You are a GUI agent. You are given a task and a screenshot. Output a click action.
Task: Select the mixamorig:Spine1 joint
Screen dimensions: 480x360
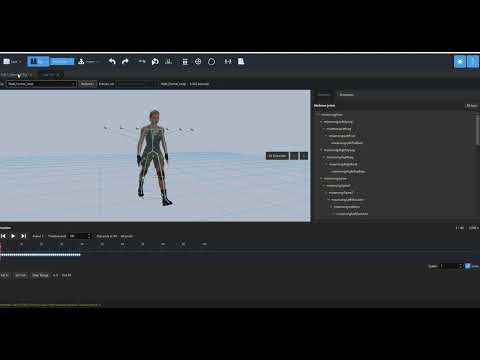click(338, 186)
